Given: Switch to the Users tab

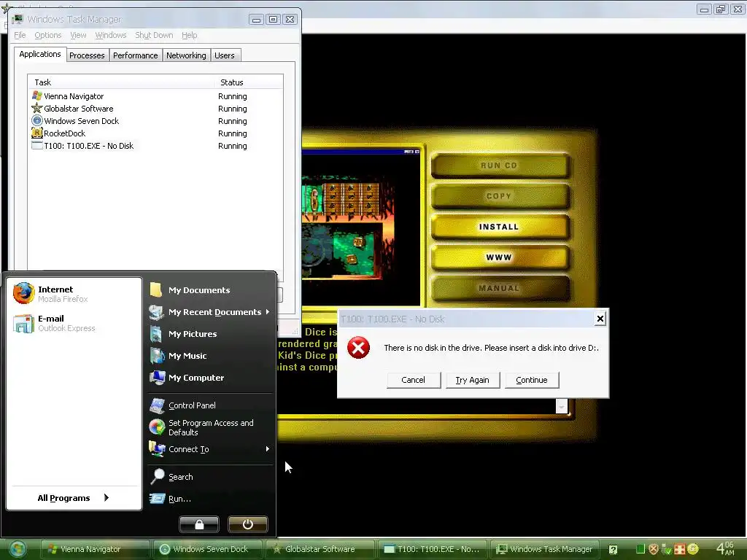Looking at the screenshot, I should tap(225, 55).
